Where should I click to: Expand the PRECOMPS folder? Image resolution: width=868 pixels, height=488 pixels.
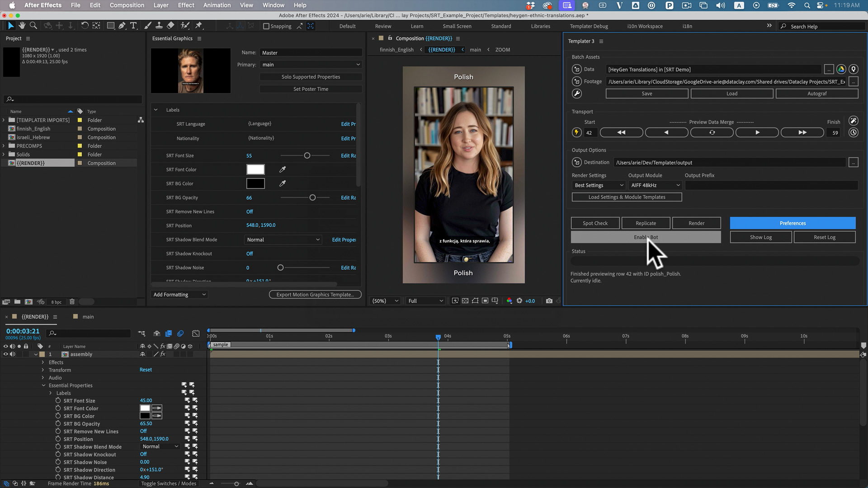(4, 146)
